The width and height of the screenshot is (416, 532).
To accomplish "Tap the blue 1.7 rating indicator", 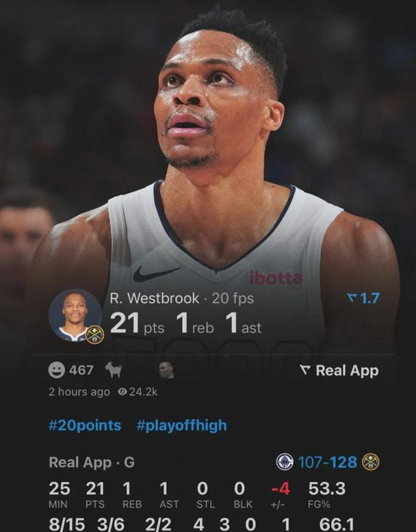I will (x=363, y=298).
